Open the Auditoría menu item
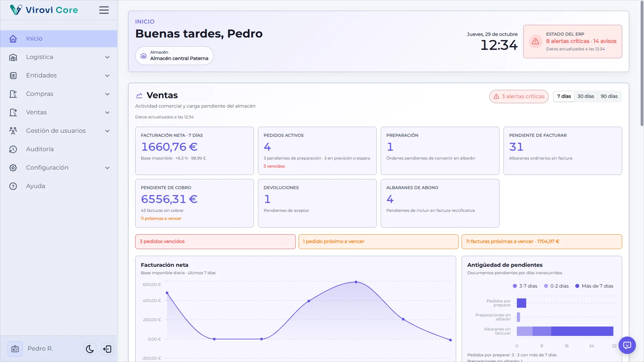 coord(59,149)
